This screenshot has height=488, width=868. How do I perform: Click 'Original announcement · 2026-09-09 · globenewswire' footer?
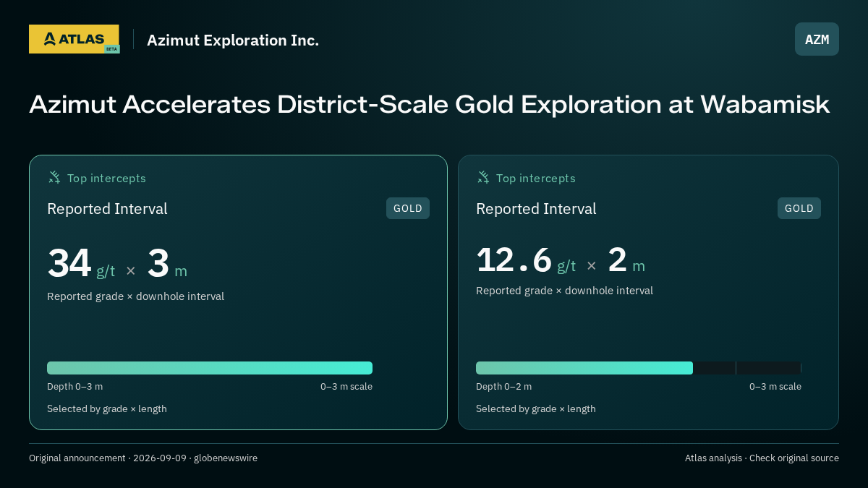pos(143,458)
